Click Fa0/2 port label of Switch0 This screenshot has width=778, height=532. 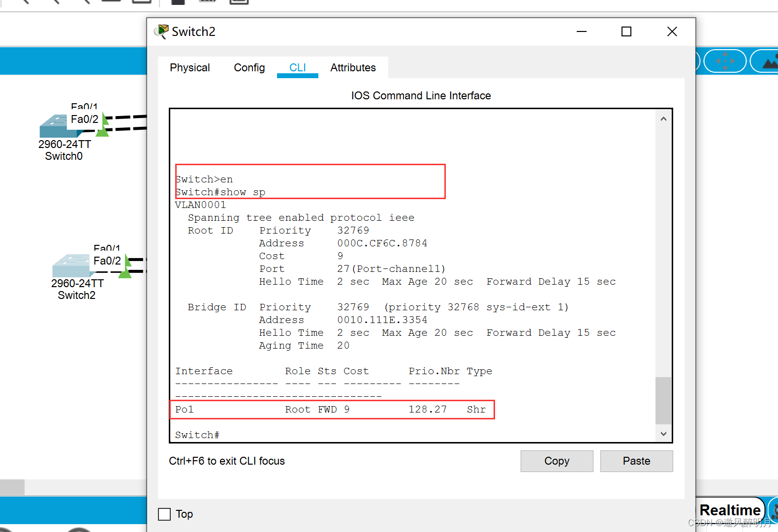[84, 119]
